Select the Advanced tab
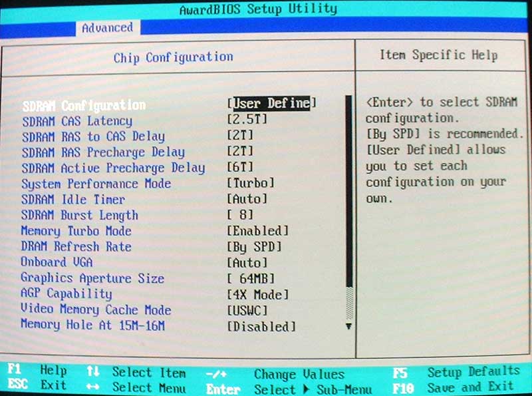 (108, 28)
